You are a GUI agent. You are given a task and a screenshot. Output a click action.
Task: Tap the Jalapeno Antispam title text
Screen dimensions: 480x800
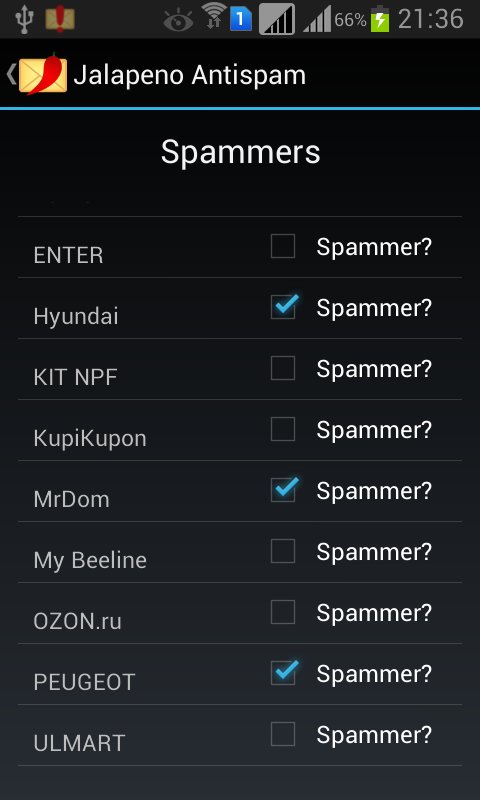pos(190,75)
